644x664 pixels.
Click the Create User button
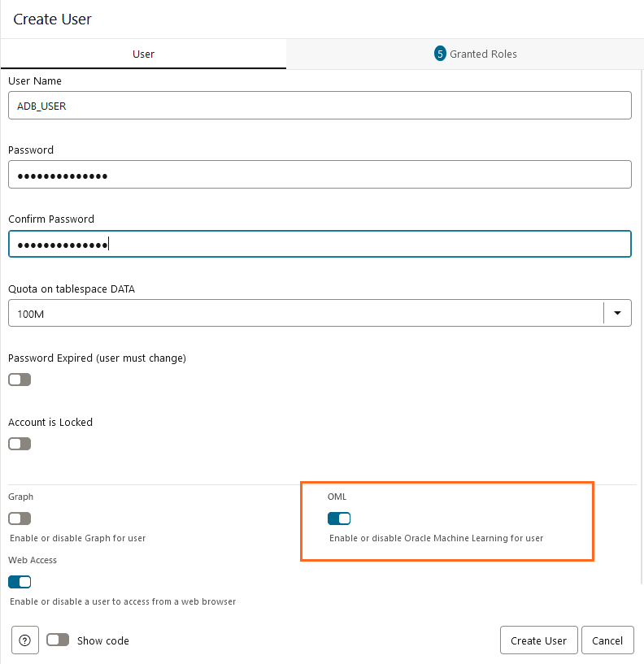click(x=538, y=640)
